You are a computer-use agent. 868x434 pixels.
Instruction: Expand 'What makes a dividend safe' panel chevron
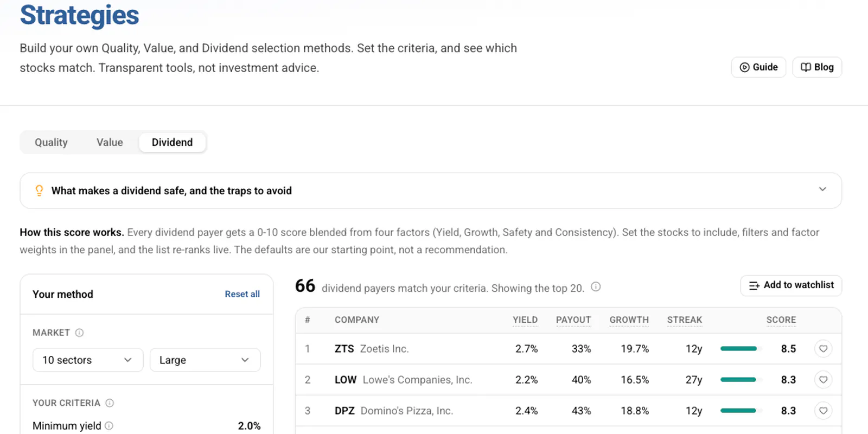point(822,189)
